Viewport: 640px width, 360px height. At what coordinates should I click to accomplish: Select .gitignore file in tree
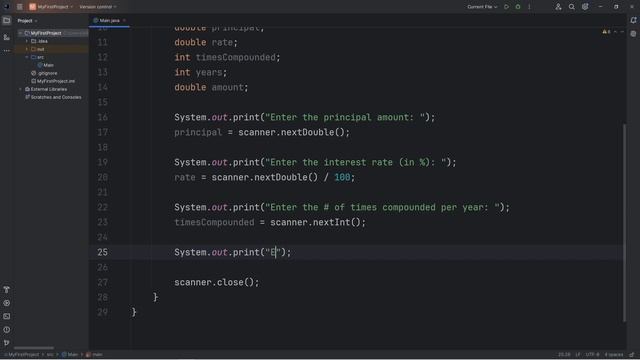[44, 73]
